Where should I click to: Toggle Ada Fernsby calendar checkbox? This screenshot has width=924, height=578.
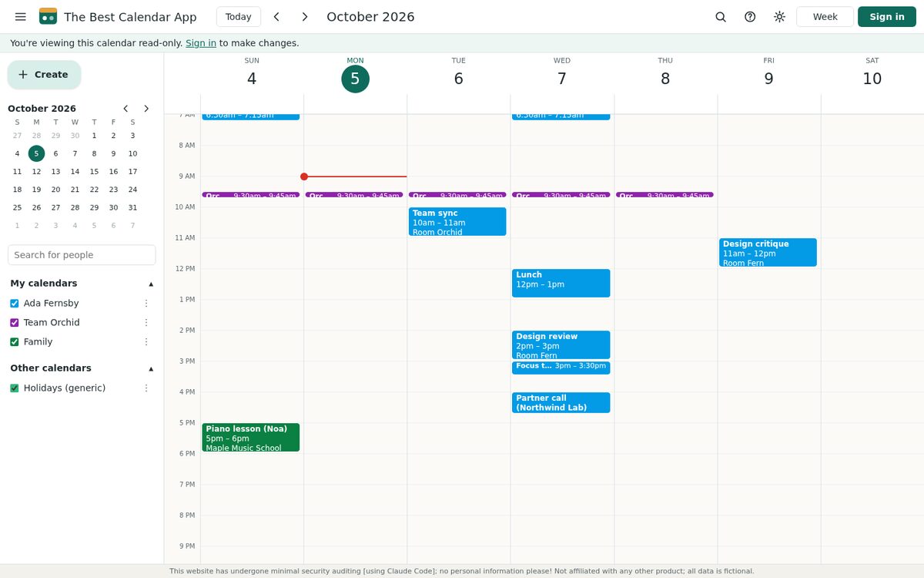pyautogui.click(x=15, y=304)
